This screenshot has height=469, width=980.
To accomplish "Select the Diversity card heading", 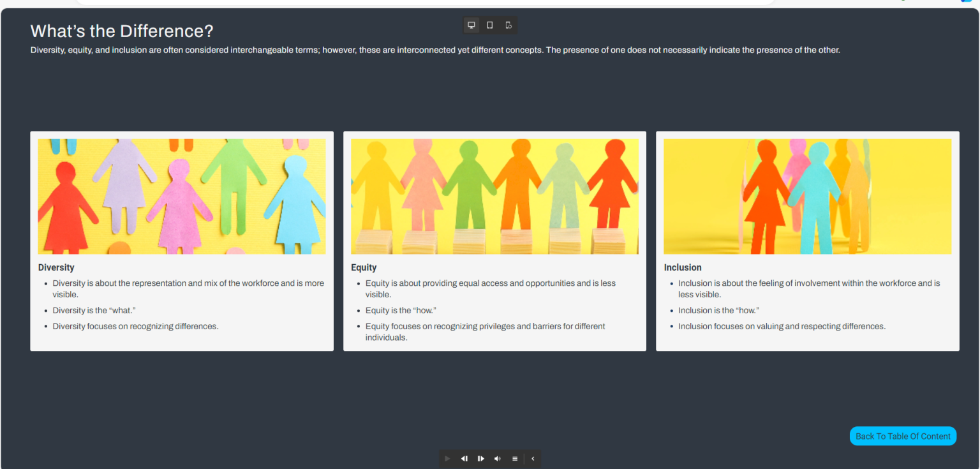I will point(56,267).
